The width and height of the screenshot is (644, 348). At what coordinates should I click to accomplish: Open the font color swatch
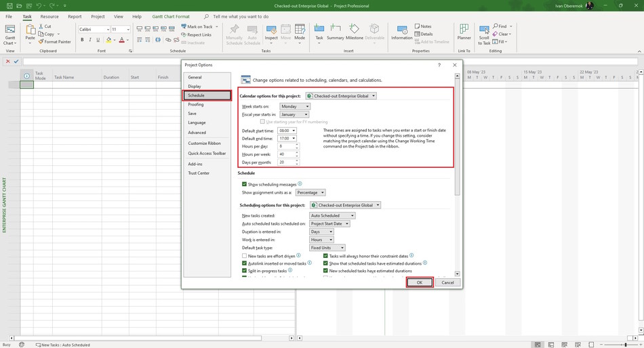tap(121, 40)
